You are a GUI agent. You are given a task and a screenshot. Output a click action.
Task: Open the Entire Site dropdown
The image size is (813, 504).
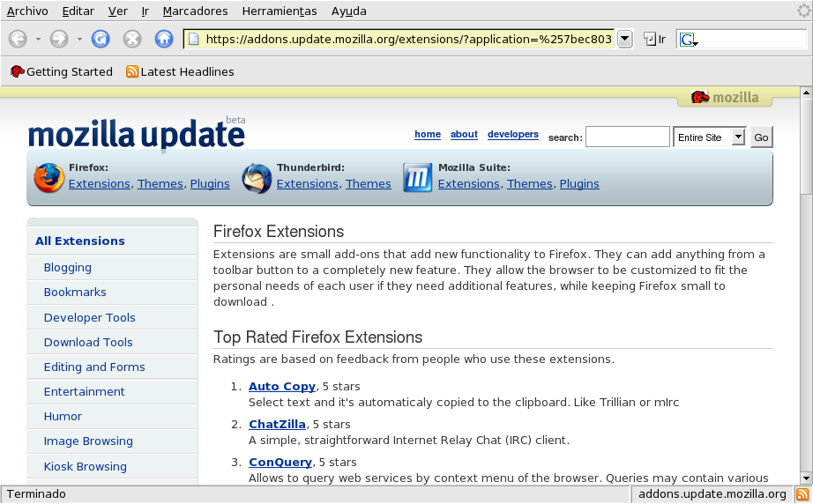tap(709, 137)
